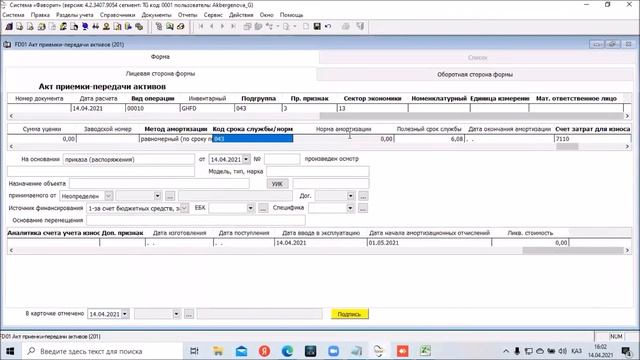Click the speaker volume tray icon

[x=563, y=351]
